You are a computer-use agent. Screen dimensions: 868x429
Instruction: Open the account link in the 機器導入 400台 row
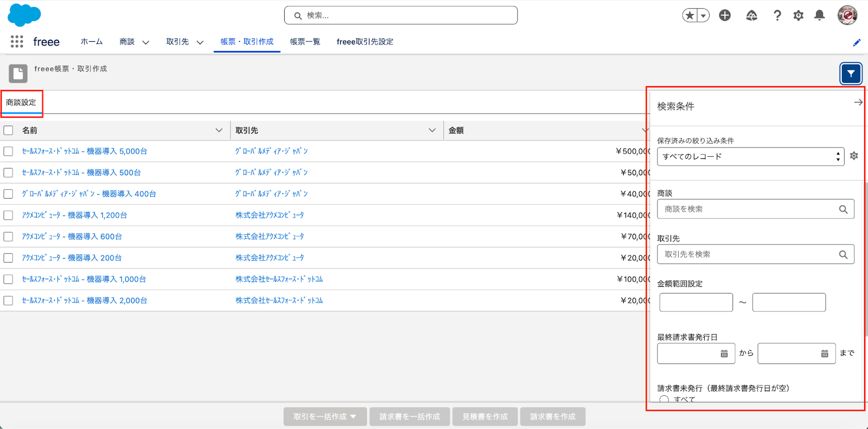click(271, 194)
